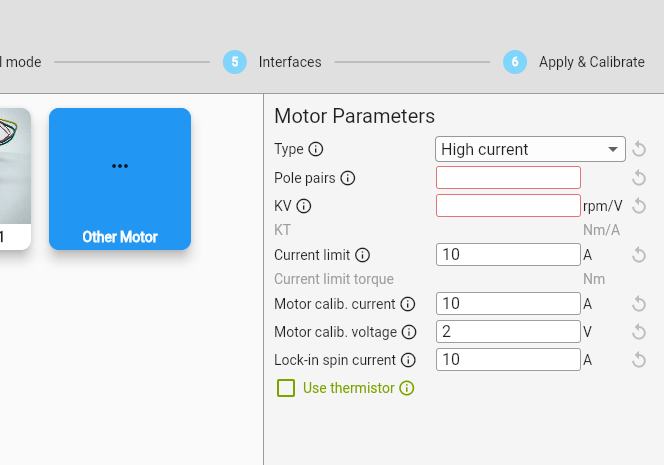Go to step 5 Interfaces
This screenshot has width=664, height=465.
[272, 62]
